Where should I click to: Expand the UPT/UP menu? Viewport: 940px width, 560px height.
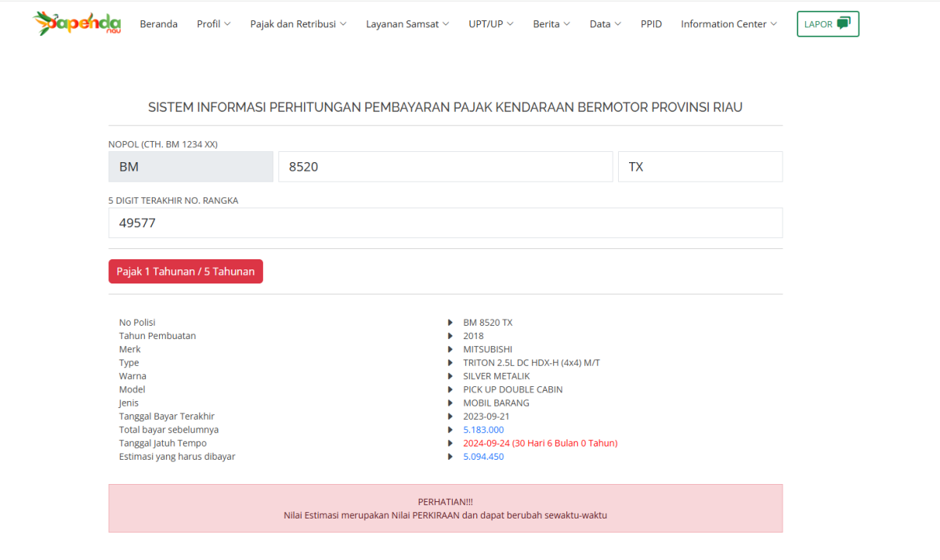click(x=491, y=24)
